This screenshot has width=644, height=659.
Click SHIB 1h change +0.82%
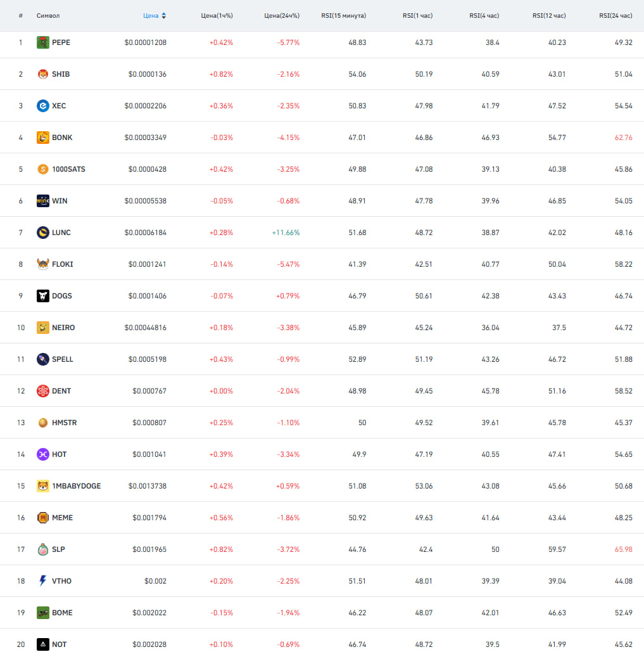click(221, 74)
